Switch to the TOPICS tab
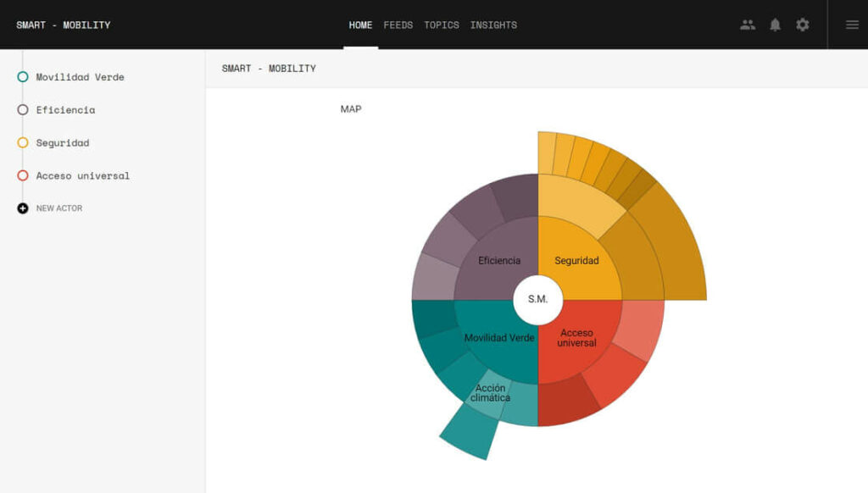Screen dimensions: 868x493 click(441, 25)
